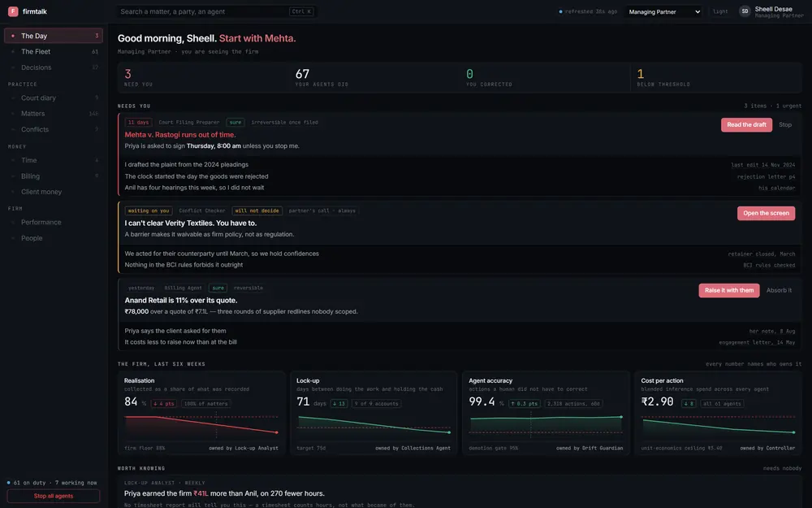Click Priya earned the firm ₹41L headline
The image size is (812, 508).
(224, 494)
